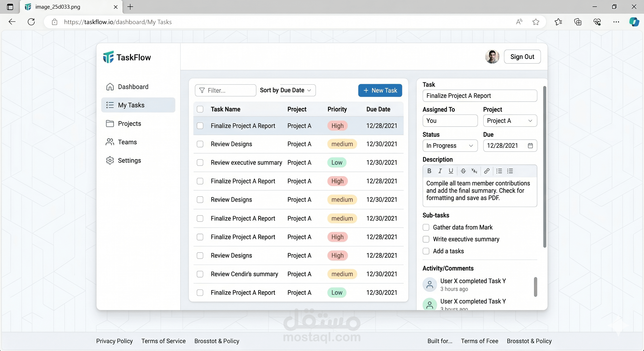Check the Review Designs High priority row
Viewport: 644px width, 351px height.
(200, 255)
